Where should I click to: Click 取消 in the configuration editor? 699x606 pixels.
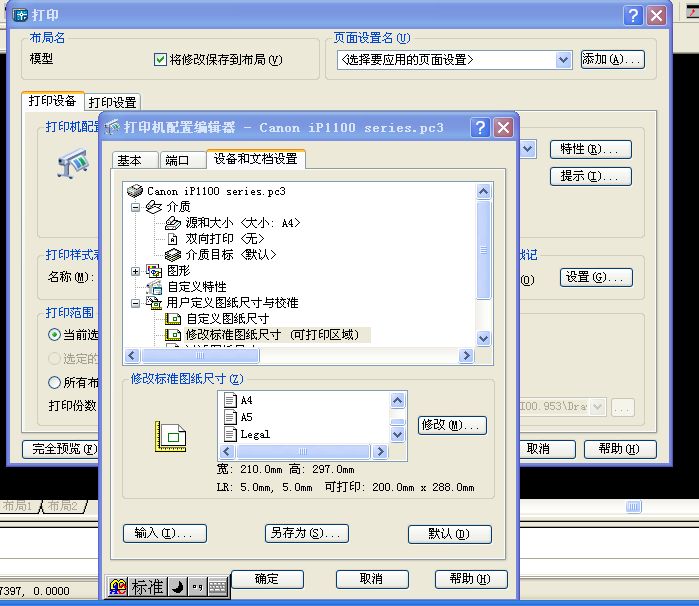[x=372, y=579]
